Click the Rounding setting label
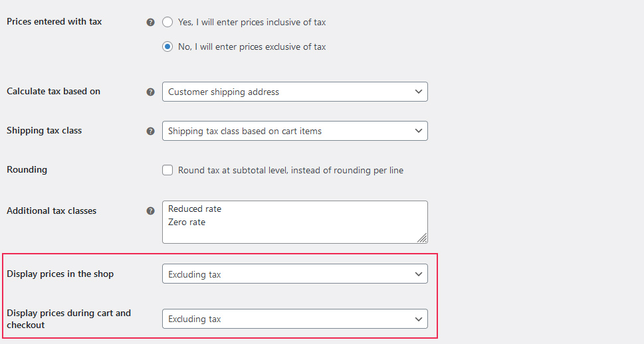Viewport: 644px width, 344px height. coord(27,169)
